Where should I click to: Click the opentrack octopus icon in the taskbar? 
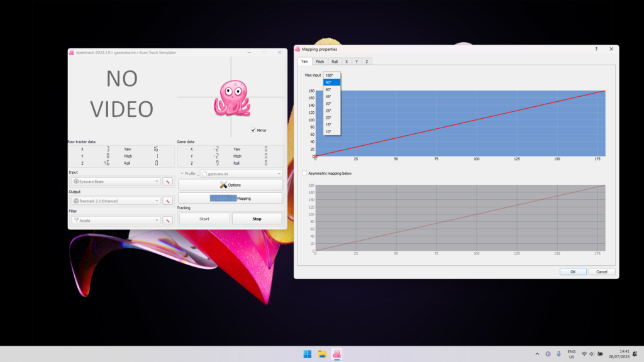(x=337, y=354)
